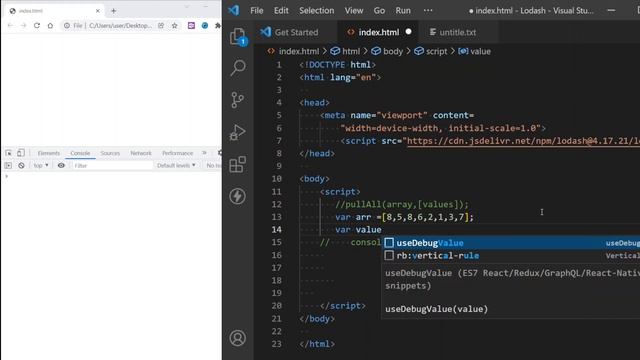The image size is (640, 360).
Task: Open the Go menu
Action: point(379,11)
